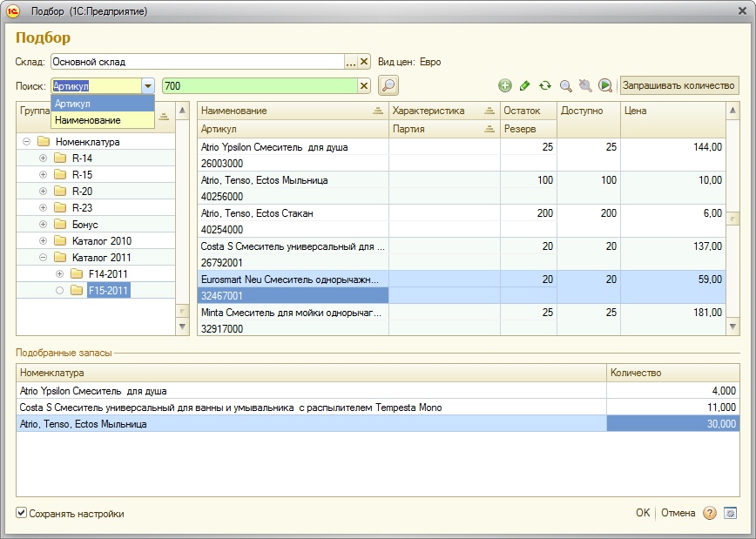The image size is (756, 539).
Task: Open the settings icon next to help
Action: tap(731, 513)
